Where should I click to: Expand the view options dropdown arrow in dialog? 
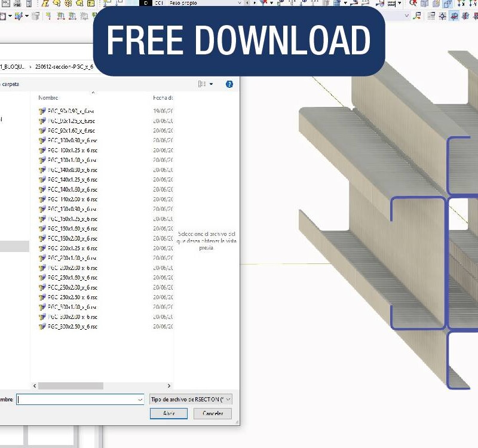212,84
